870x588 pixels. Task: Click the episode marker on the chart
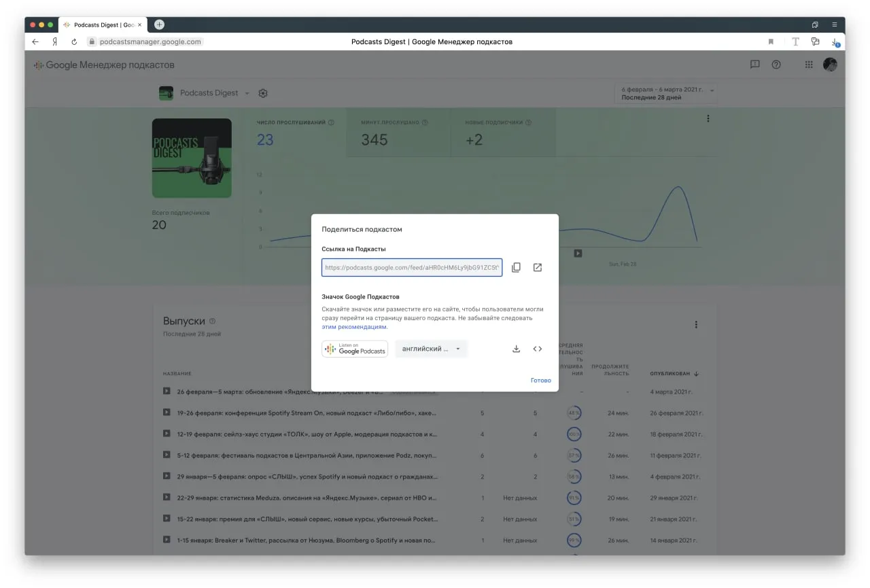coord(578,254)
